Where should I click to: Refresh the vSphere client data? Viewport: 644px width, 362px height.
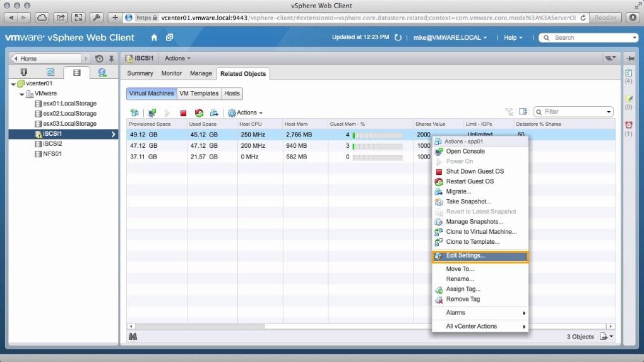[398, 37]
